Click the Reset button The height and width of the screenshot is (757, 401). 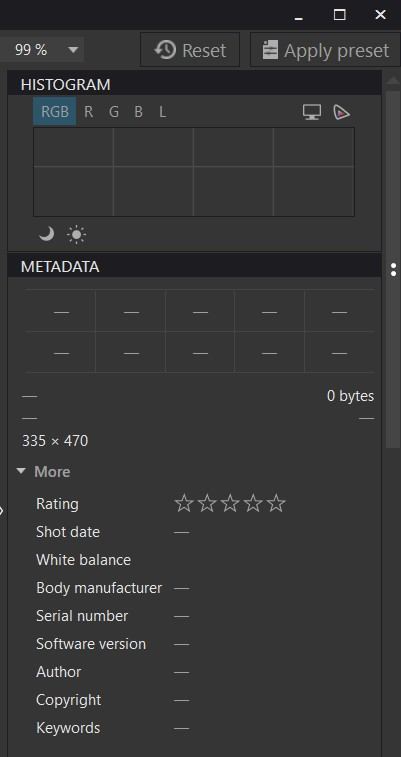(x=190, y=50)
